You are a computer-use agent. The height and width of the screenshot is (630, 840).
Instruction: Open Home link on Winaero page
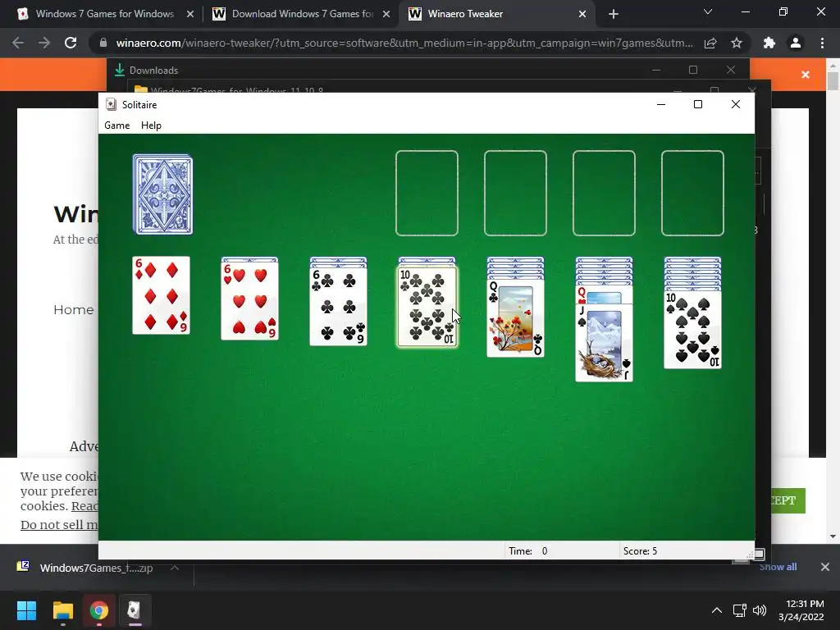[x=73, y=309]
